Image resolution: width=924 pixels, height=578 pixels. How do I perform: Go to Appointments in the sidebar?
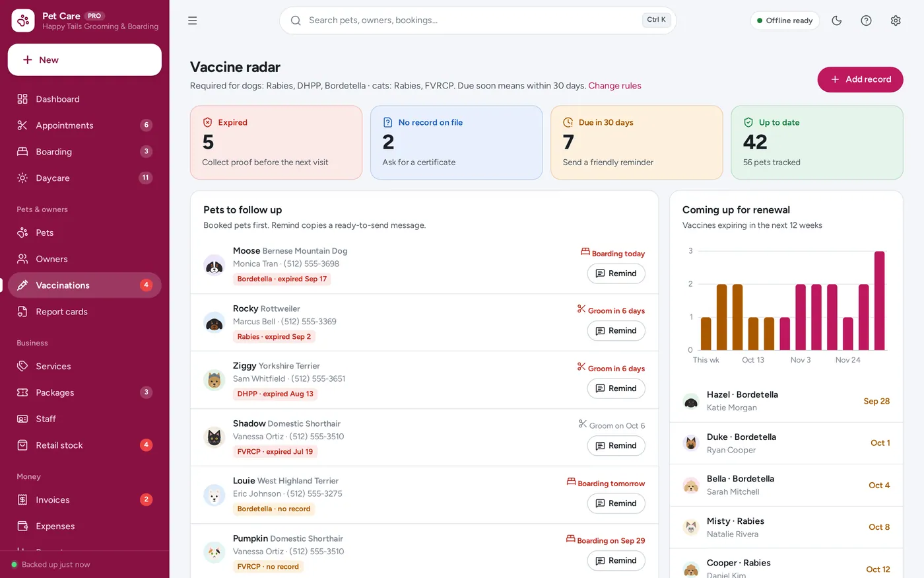click(84, 126)
